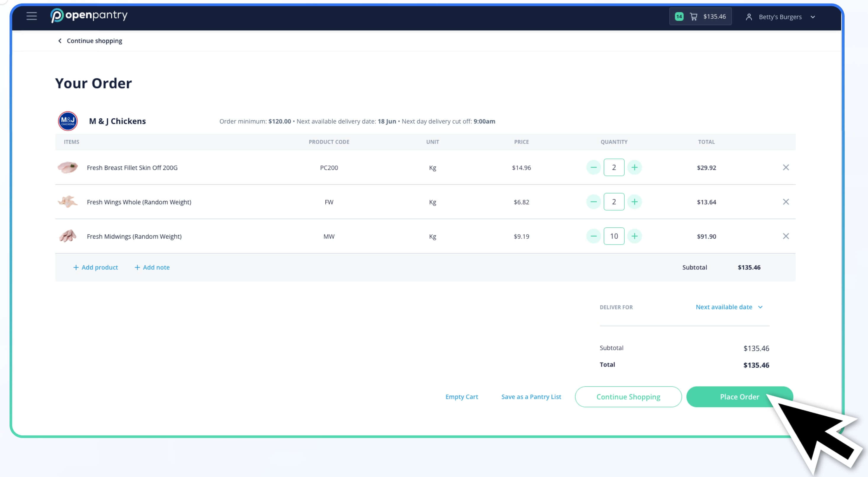The image size is (868, 477).
Task: Click the M&J Chickens supplier logo
Action: click(68, 121)
